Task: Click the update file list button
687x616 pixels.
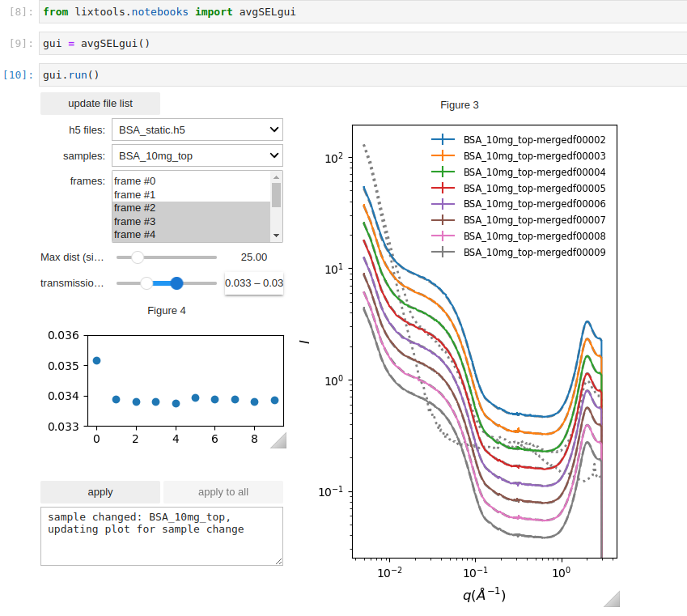Action: [x=100, y=104]
